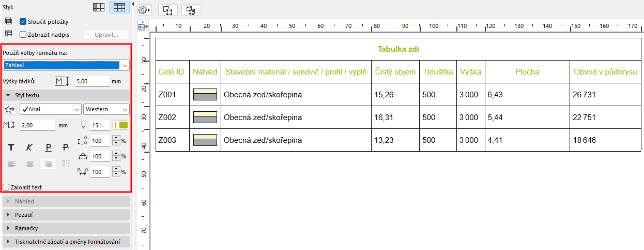The width and height of the screenshot is (644, 250).
Task: Select the Celé ID column header
Action: pyautogui.click(x=172, y=72)
